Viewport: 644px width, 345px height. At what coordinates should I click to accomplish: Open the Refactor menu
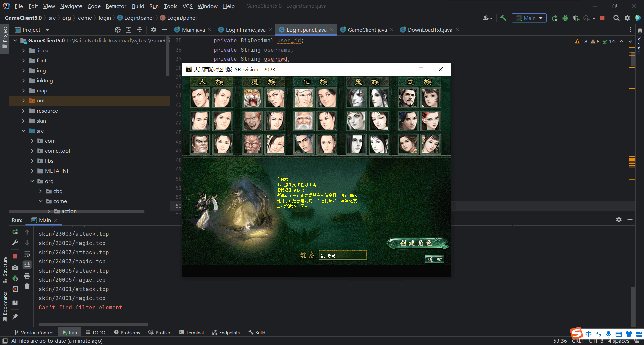click(116, 6)
